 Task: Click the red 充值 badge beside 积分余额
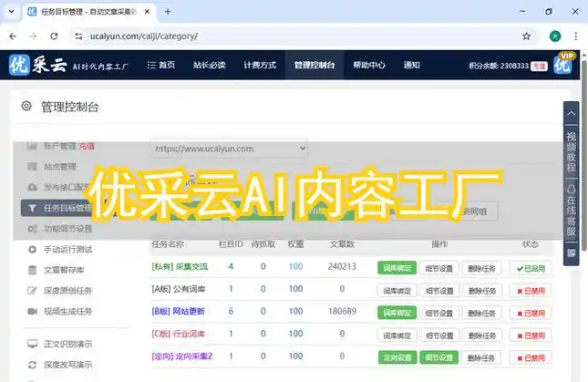pos(539,66)
